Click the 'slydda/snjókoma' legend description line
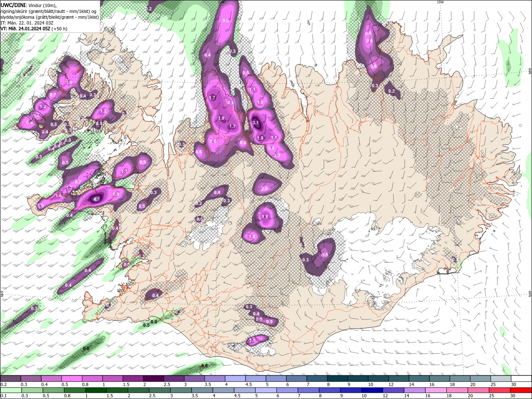This screenshot has height=399, width=532. pyautogui.click(x=50, y=17)
